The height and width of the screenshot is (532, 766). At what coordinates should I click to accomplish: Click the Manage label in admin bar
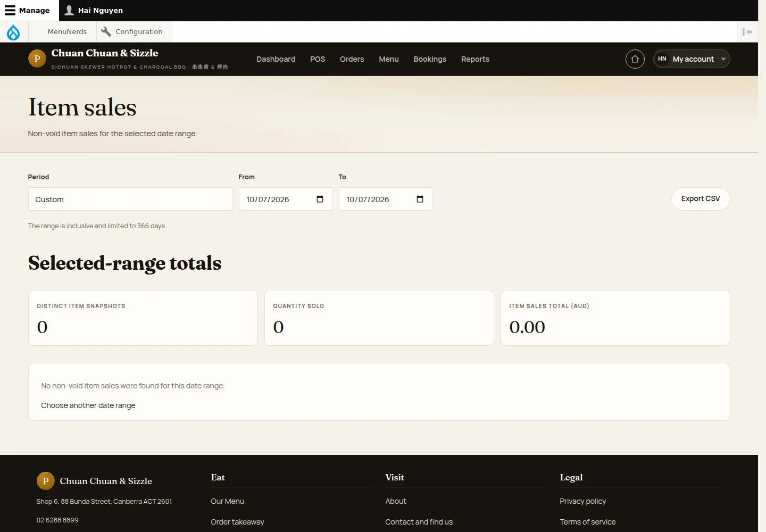pos(34,10)
